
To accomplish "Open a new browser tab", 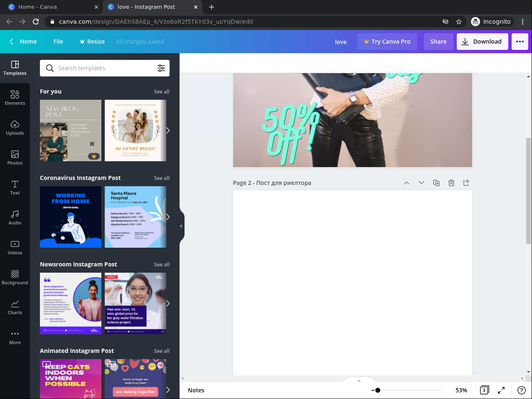I will point(212,7).
